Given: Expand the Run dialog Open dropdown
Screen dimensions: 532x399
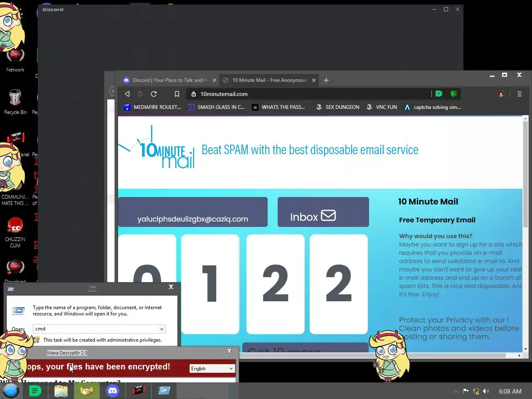Looking at the screenshot, I should pyautogui.click(x=162, y=329).
